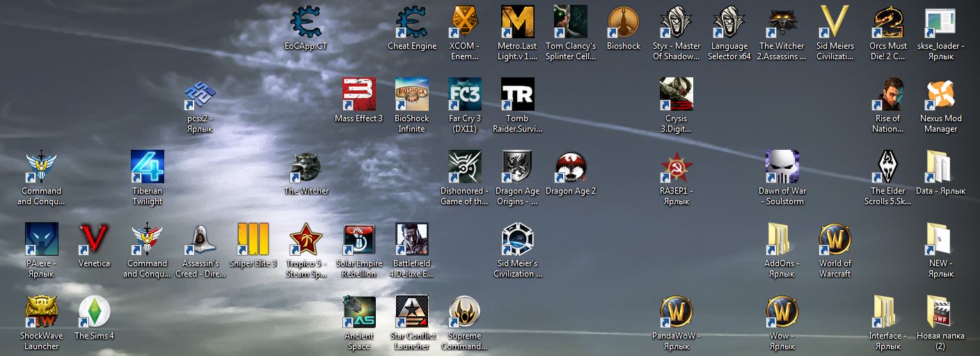This screenshot has width=980, height=356.
Task: Select Sid Meier's Civilization Beyond Earth icon
Action: pos(518,240)
